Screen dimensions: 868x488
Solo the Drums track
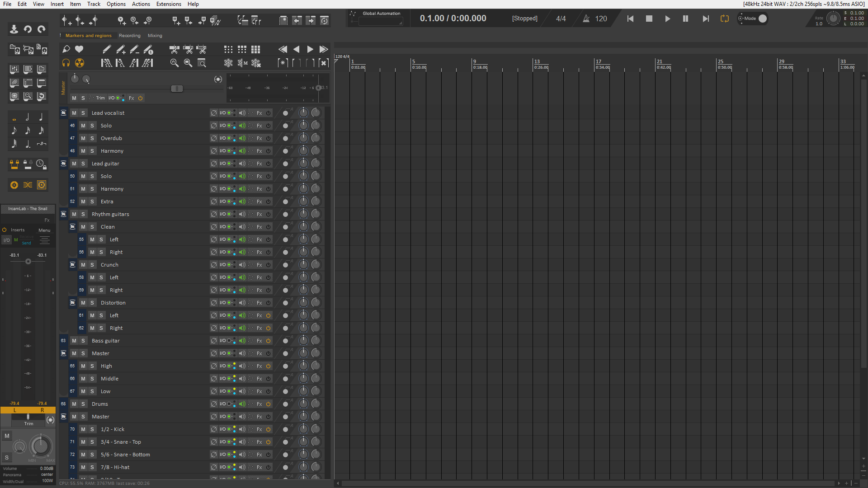coord(83,404)
